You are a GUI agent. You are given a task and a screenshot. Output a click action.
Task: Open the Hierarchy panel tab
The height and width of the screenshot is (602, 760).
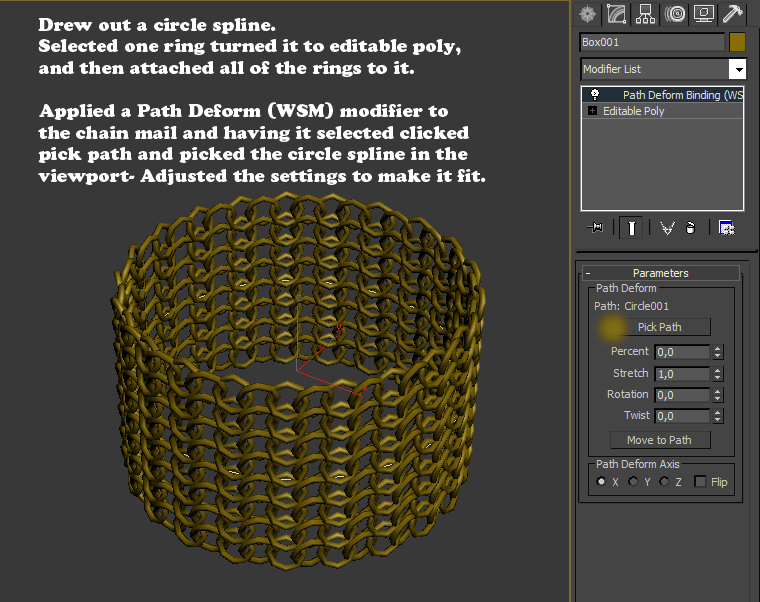[645, 14]
